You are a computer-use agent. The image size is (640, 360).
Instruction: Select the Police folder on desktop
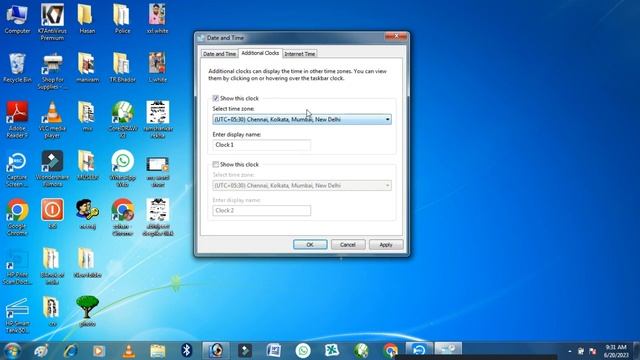click(122, 18)
